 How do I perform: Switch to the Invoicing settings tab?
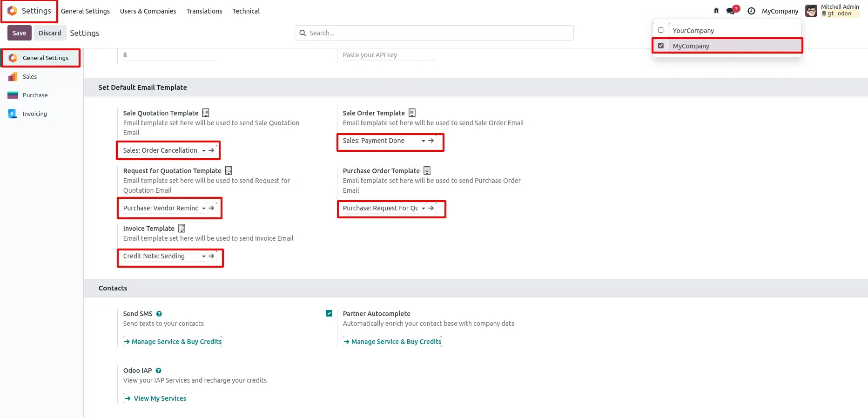[41, 114]
